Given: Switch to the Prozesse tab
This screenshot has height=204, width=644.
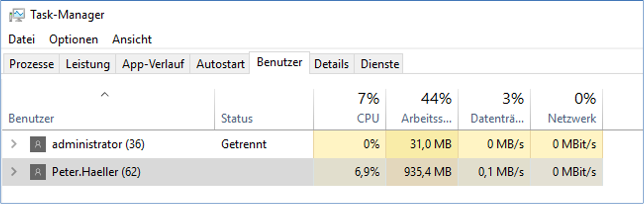Looking at the screenshot, I should 32,64.
